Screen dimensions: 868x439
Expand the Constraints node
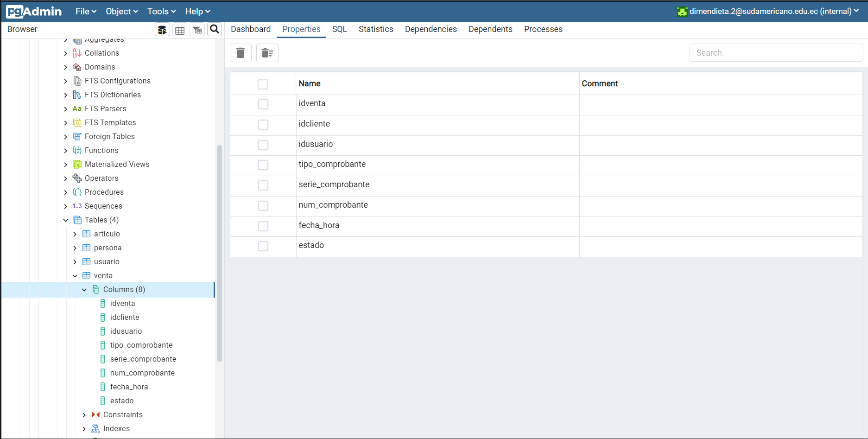click(x=84, y=414)
